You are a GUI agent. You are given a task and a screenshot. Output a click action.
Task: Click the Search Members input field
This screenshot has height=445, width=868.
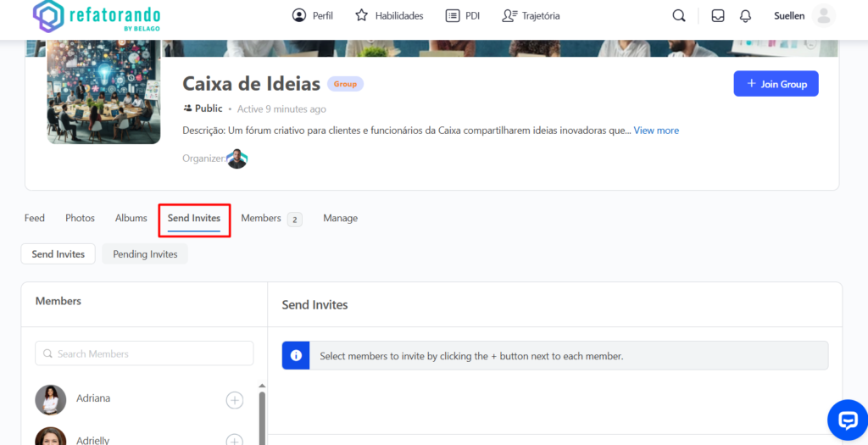pos(144,353)
